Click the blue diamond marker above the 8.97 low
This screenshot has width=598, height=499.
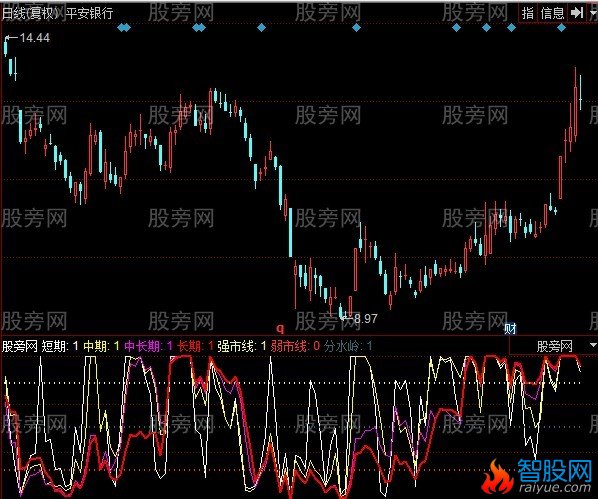tap(356, 27)
